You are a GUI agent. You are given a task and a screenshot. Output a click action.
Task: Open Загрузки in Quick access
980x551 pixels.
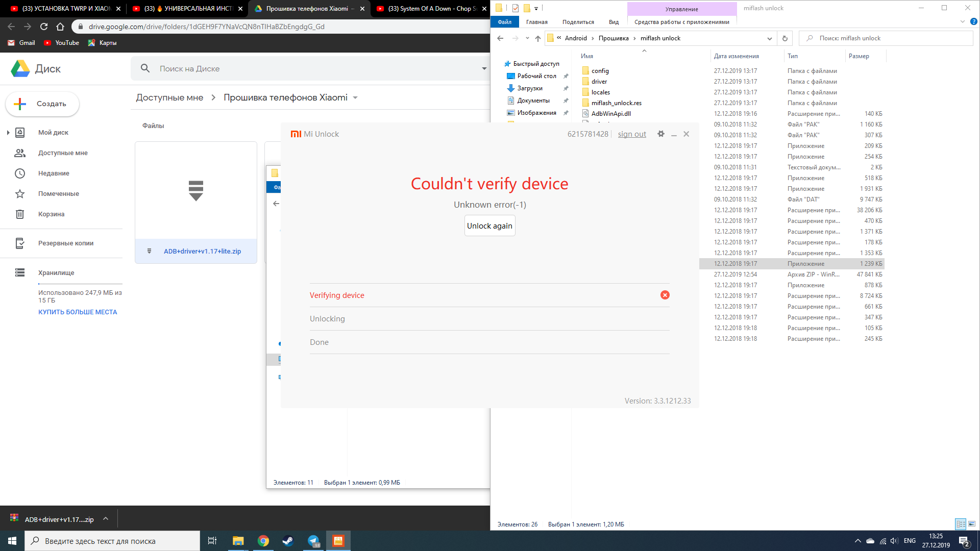click(x=529, y=88)
